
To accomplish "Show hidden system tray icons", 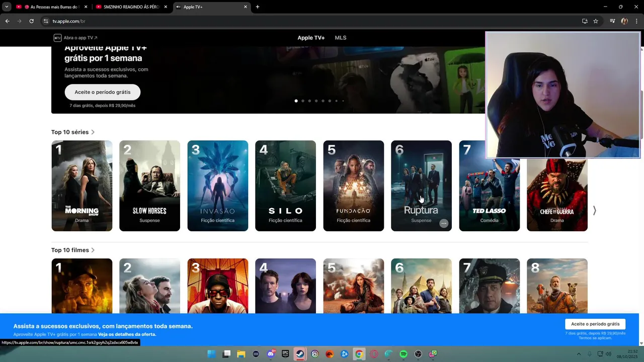I will pyautogui.click(x=579, y=354).
